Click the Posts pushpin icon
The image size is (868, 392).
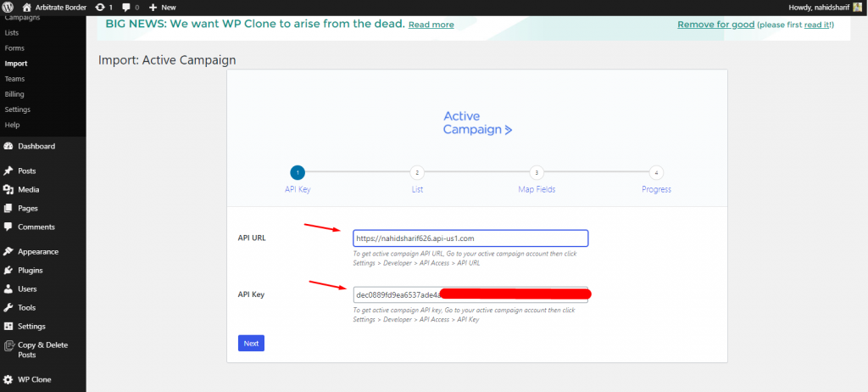tap(8, 171)
